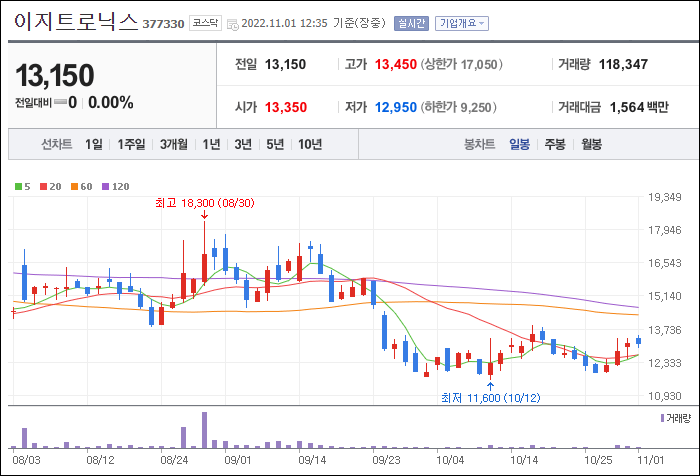Click the orange 60-day moving average swatch
The height and width of the screenshot is (476, 700).
74,187
